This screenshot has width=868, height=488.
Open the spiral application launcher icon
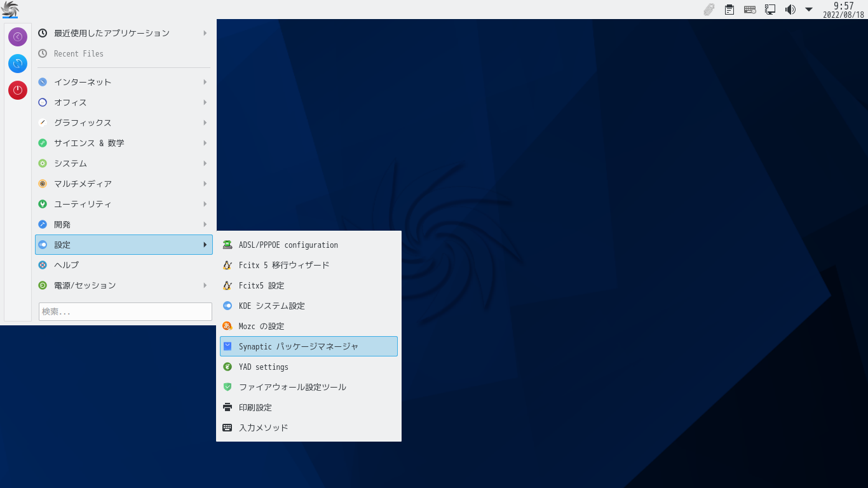click(10, 9)
